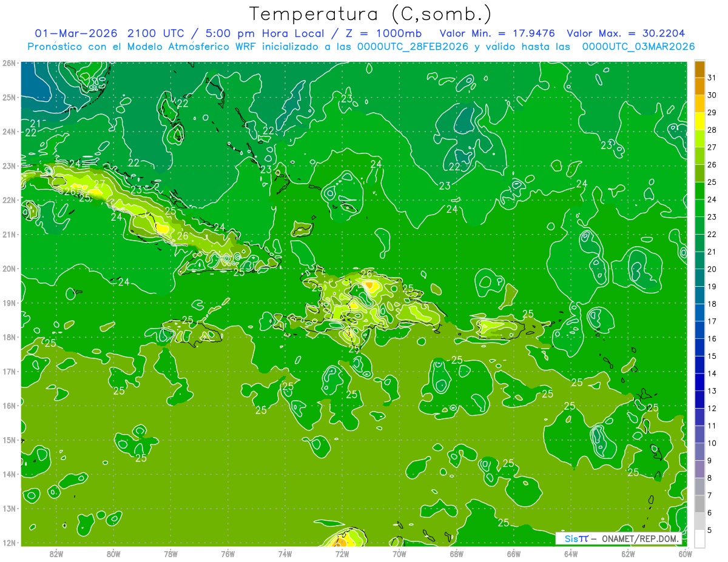728x562 pixels.
Task: Click legend value 6 on color scale
Action: tap(710, 512)
